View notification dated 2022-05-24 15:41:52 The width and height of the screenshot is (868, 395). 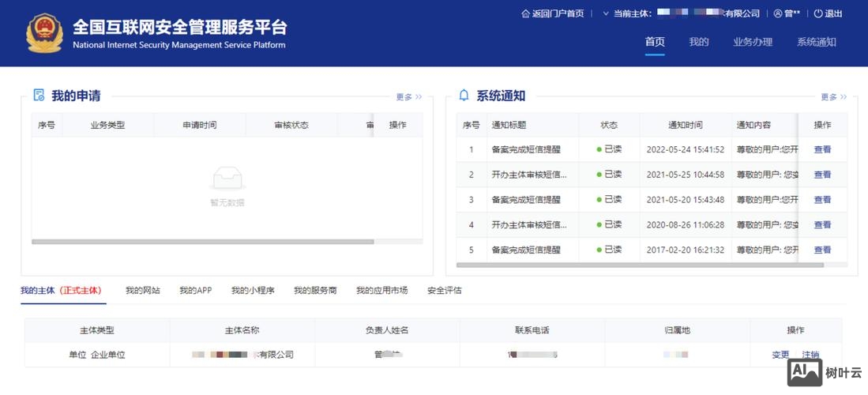point(822,149)
